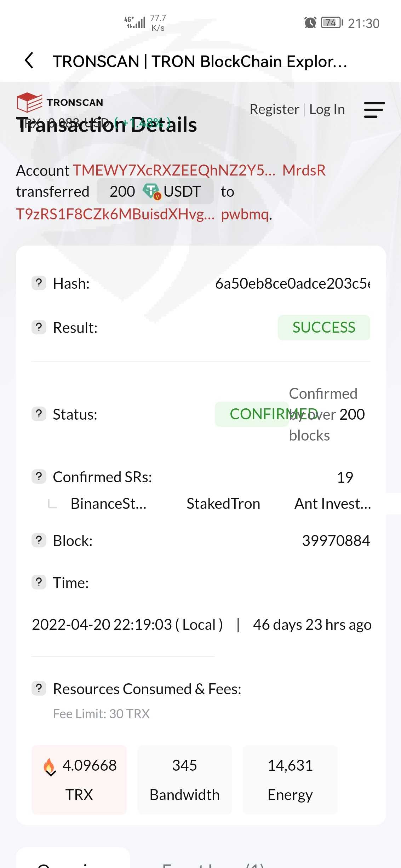Viewport: 401px width, 868px height.
Task: Select the StakedTron SR entry
Action: (x=223, y=504)
